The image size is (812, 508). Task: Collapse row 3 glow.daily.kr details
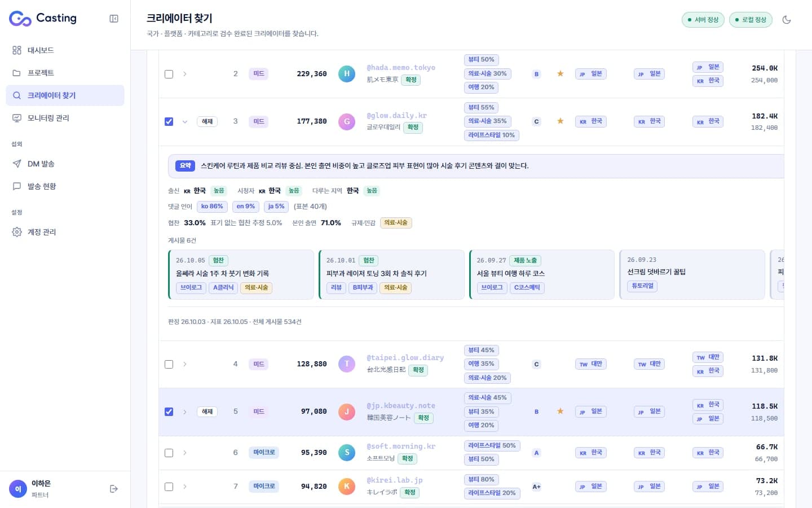coord(185,121)
